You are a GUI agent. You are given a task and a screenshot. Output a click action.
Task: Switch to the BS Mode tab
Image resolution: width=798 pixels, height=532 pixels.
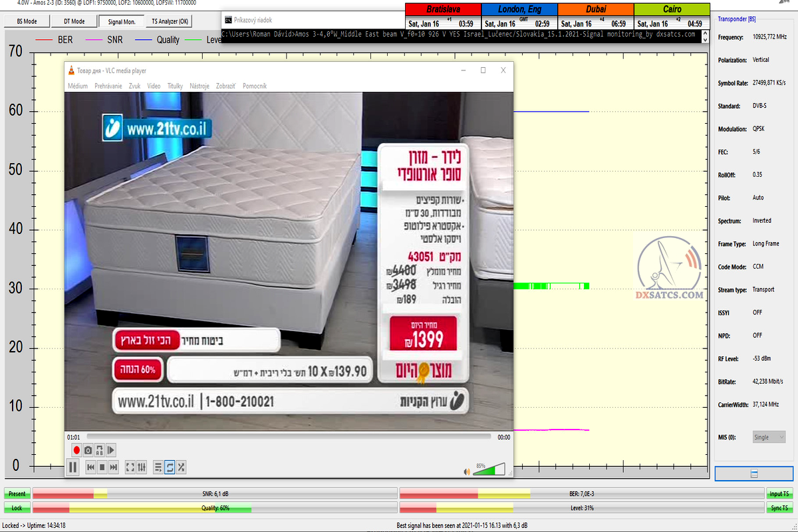[x=27, y=21]
